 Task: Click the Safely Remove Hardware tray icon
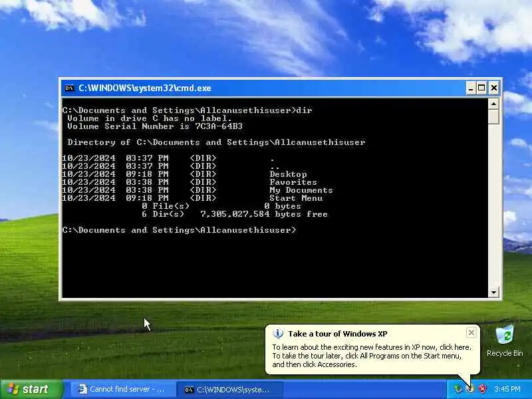(x=458, y=389)
